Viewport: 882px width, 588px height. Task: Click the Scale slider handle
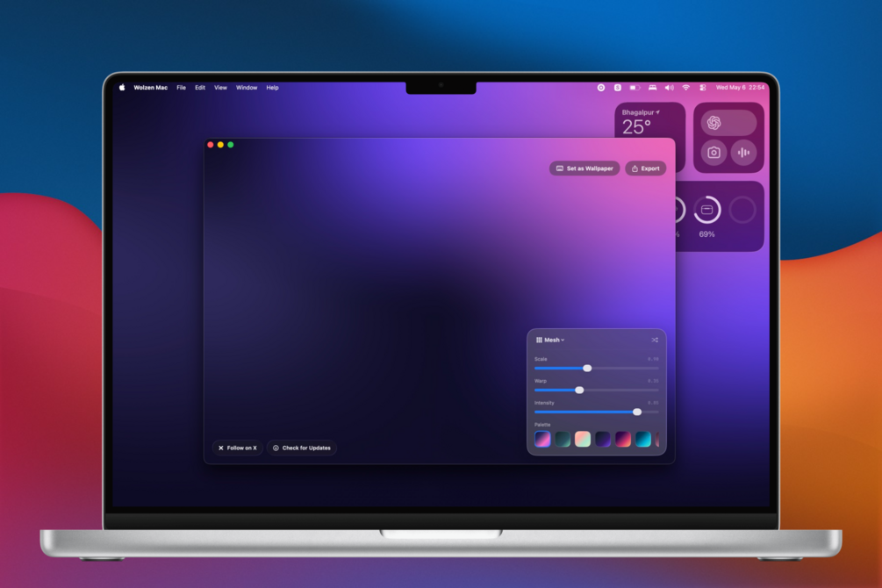pyautogui.click(x=587, y=368)
